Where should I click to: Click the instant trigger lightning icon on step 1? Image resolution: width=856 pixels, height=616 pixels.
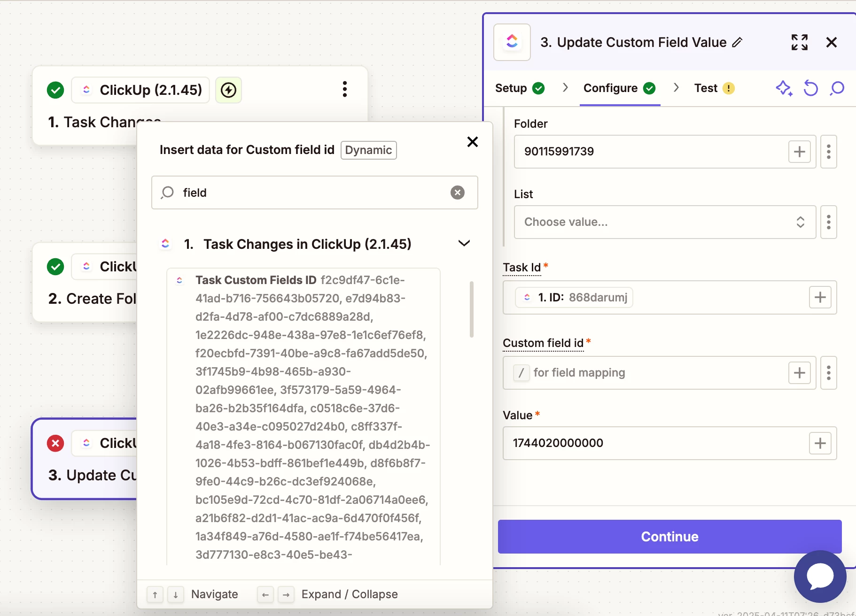pos(228,90)
